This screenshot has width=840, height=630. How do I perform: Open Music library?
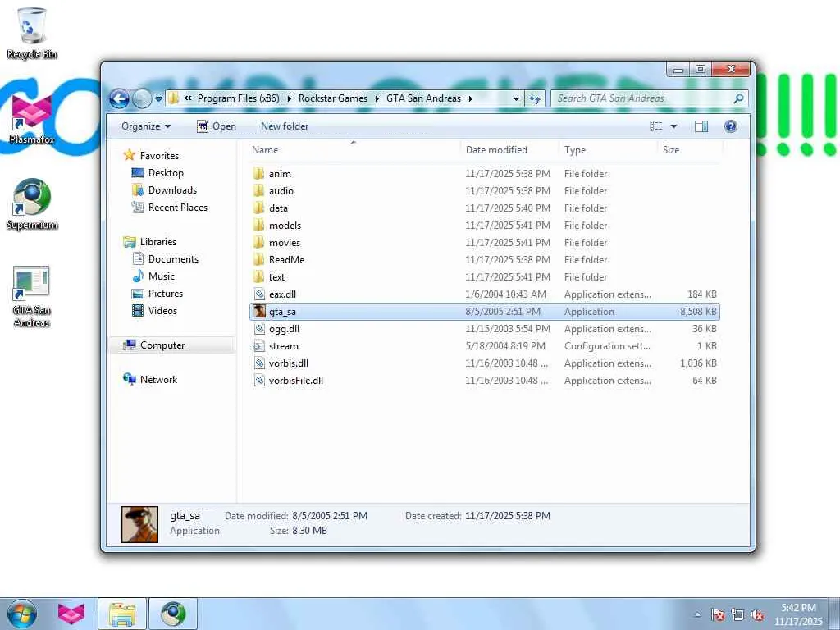coord(153,276)
